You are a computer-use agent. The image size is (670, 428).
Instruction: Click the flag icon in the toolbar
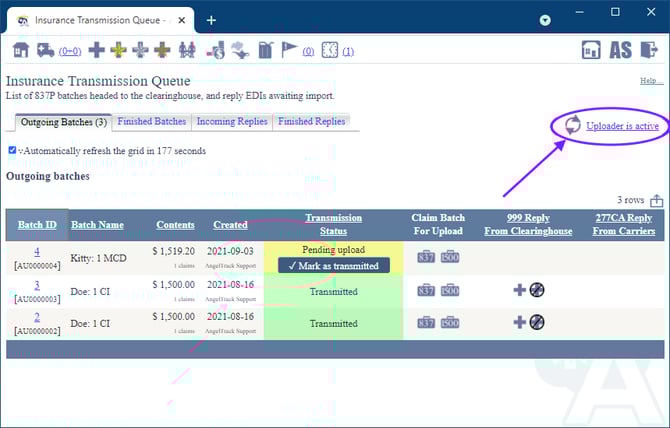[x=288, y=50]
